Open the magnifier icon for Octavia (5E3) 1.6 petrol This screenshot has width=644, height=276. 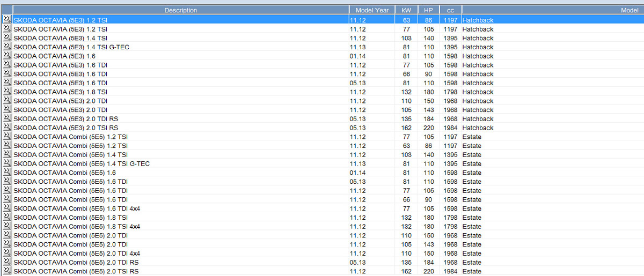6,56
